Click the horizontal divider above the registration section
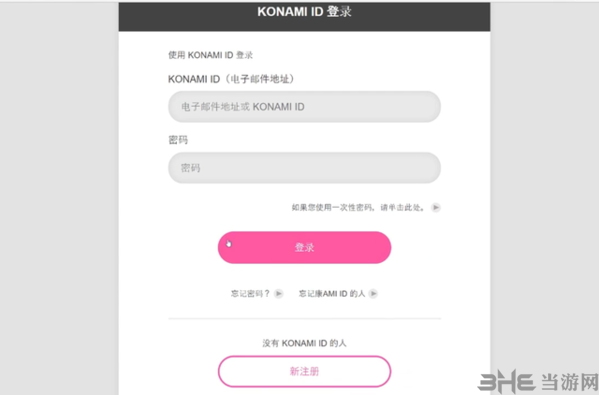Image resolution: width=599 pixels, height=395 pixels. 304,318
